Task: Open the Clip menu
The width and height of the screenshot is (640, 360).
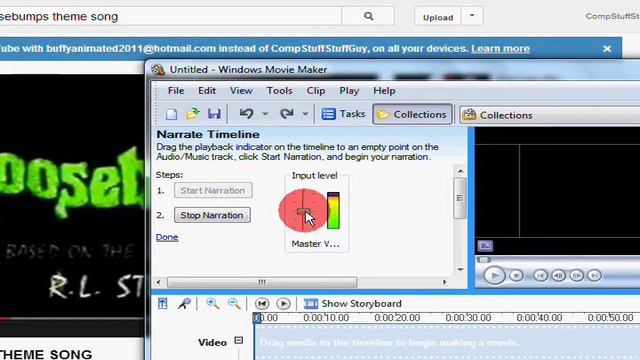Action: (316, 91)
